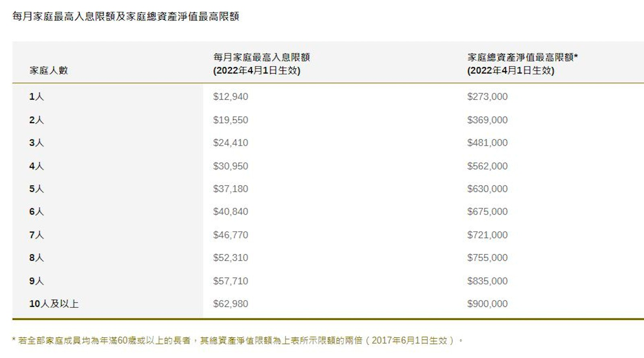
Task: Click the $30,950 income value
Action: (231, 166)
